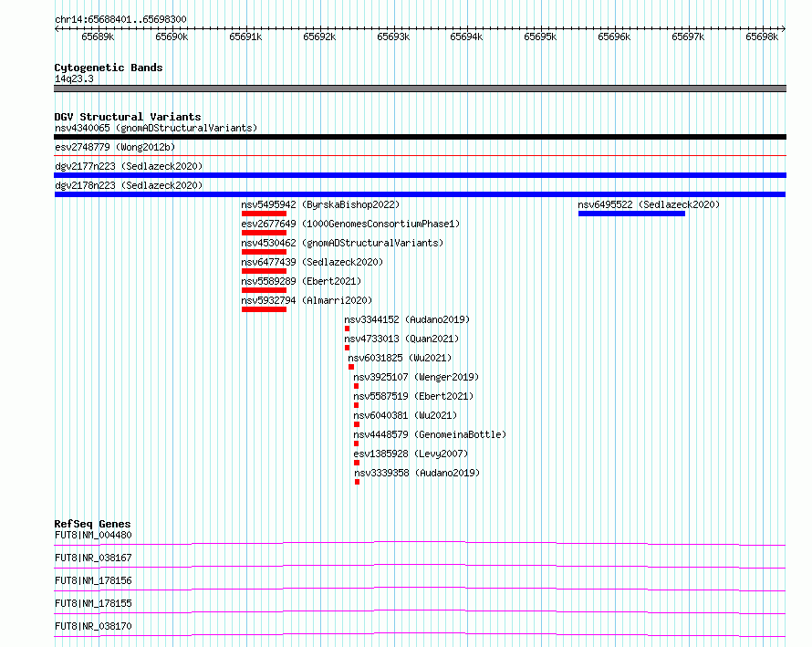Screen dimensions: 812x647
Task: Open the FUT8|NR_038167 transcript label
Action: pyautogui.click(x=93, y=558)
